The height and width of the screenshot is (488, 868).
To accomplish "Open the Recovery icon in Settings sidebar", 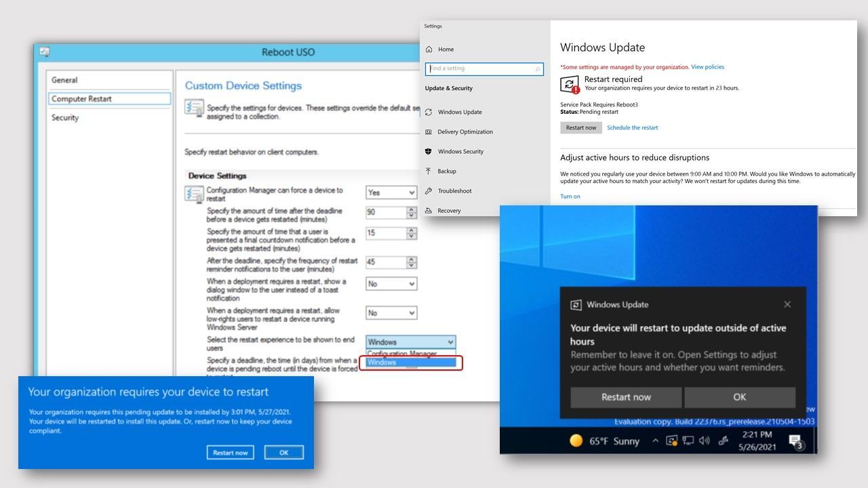I will point(429,210).
